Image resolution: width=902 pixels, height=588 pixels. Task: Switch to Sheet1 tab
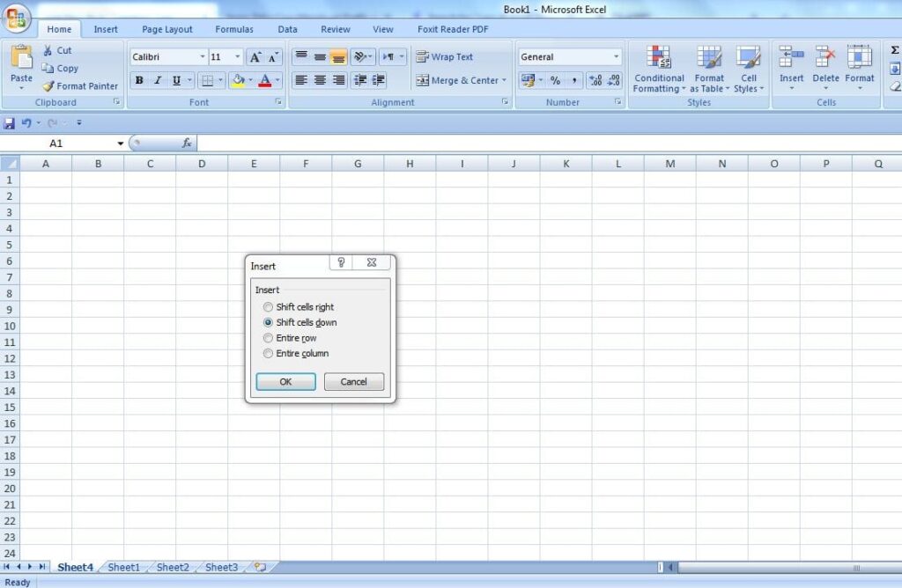pyautogui.click(x=123, y=567)
